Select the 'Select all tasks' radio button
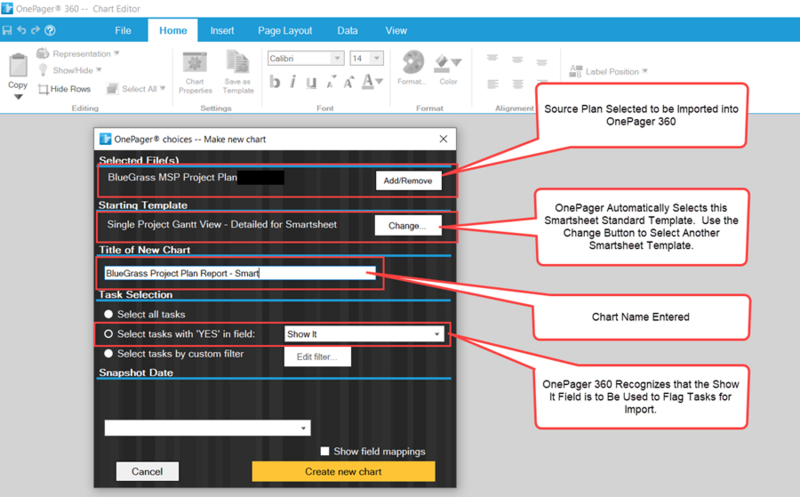 coord(108,314)
